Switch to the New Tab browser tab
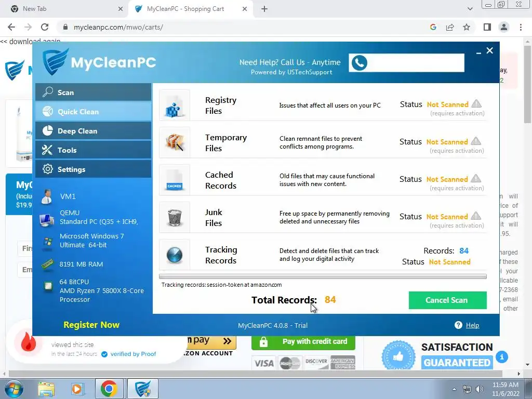This screenshot has width=532, height=399. [x=64, y=9]
